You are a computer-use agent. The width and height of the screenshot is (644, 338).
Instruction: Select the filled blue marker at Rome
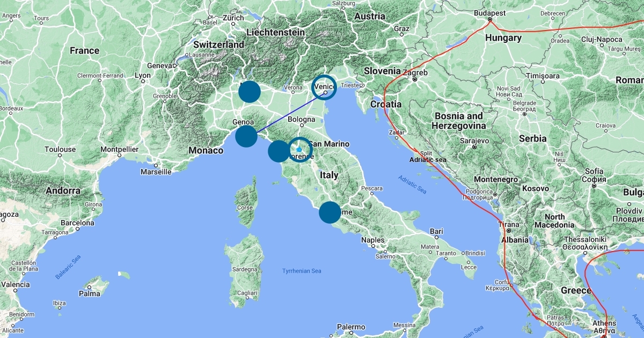point(330,212)
